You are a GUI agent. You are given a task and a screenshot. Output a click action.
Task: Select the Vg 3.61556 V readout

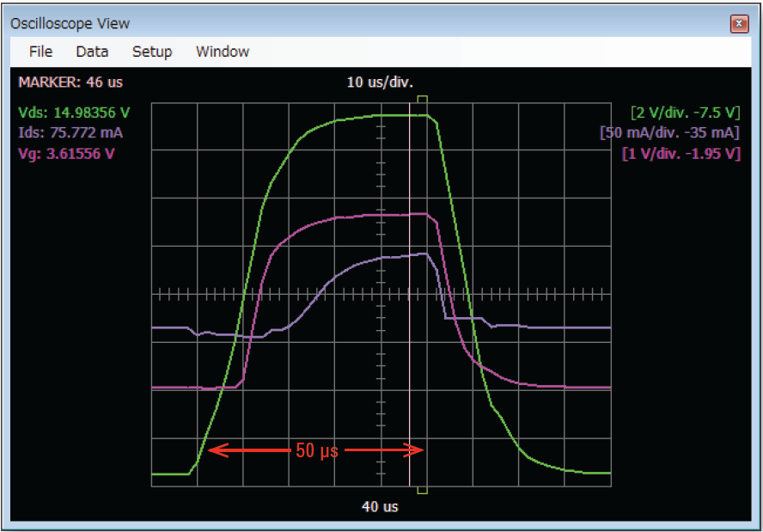[66, 153]
